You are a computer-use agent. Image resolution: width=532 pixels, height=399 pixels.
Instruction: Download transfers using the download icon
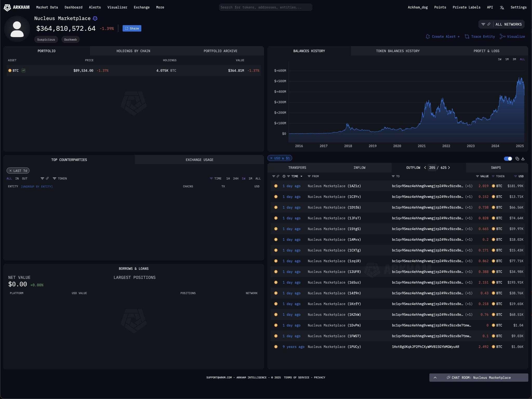coord(523,159)
